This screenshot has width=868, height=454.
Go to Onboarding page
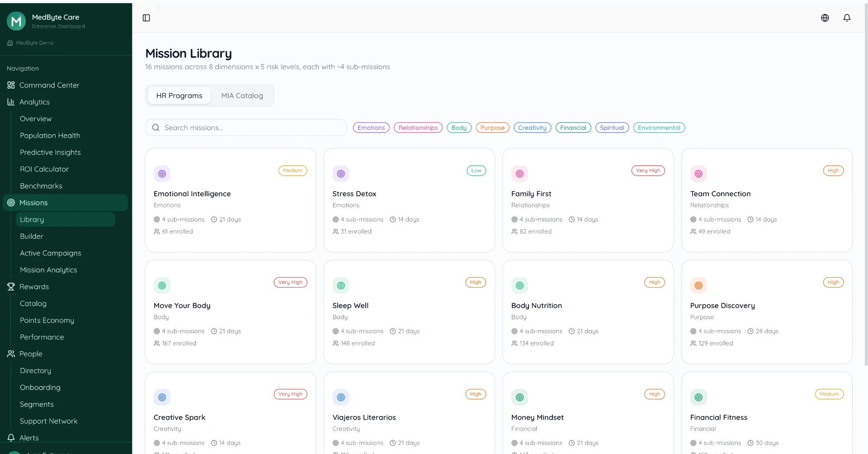pos(65,388)
